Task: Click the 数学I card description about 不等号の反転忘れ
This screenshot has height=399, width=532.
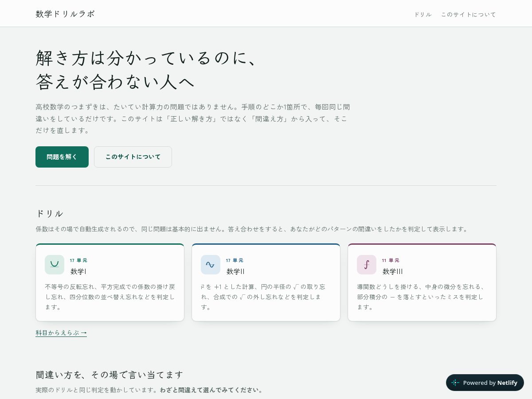Action: coord(110,297)
